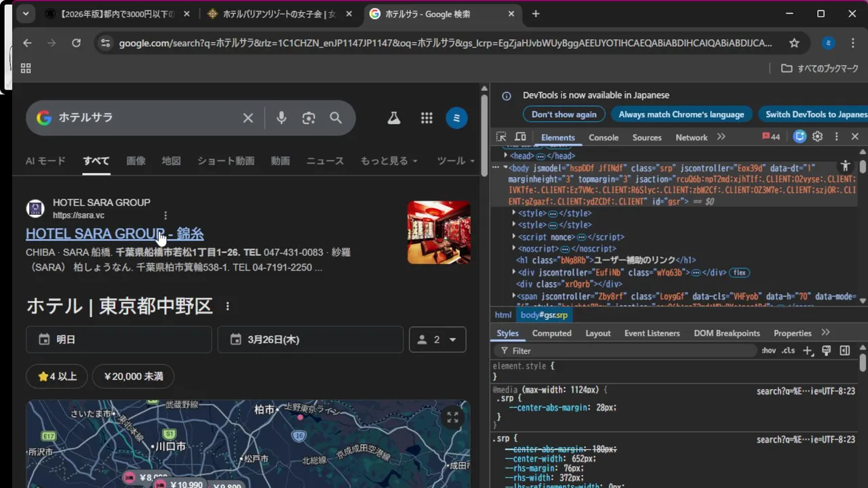Screen dimensions: 868x488
Task: Open the Google account avatar on search page
Action: 456,118
